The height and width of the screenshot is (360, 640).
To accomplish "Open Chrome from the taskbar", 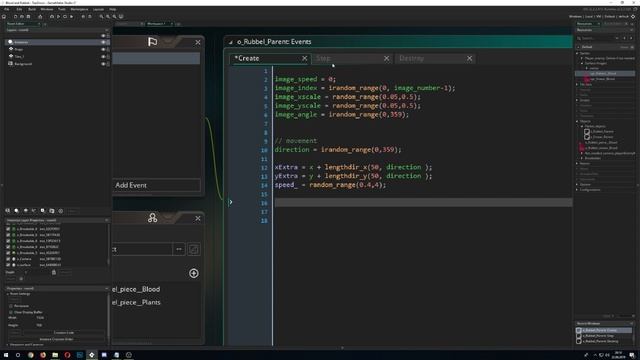I will pyautogui.click(x=31, y=355).
